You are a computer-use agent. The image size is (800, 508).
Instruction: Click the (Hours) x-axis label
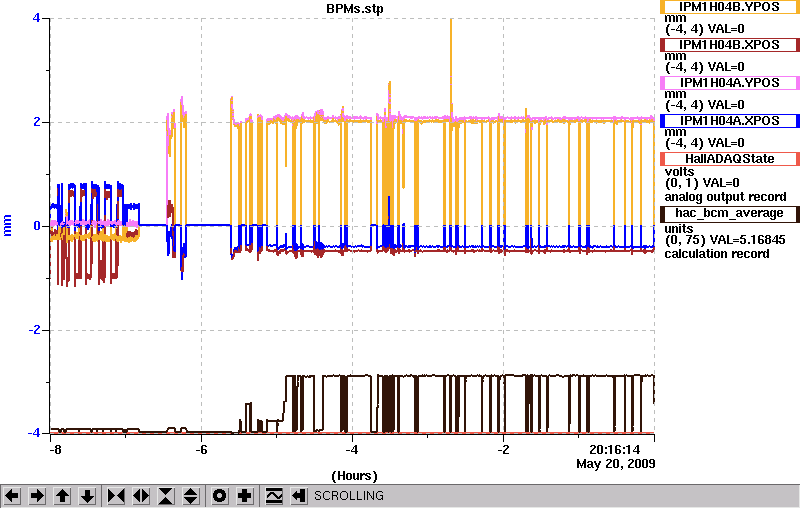[x=354, y=476]
